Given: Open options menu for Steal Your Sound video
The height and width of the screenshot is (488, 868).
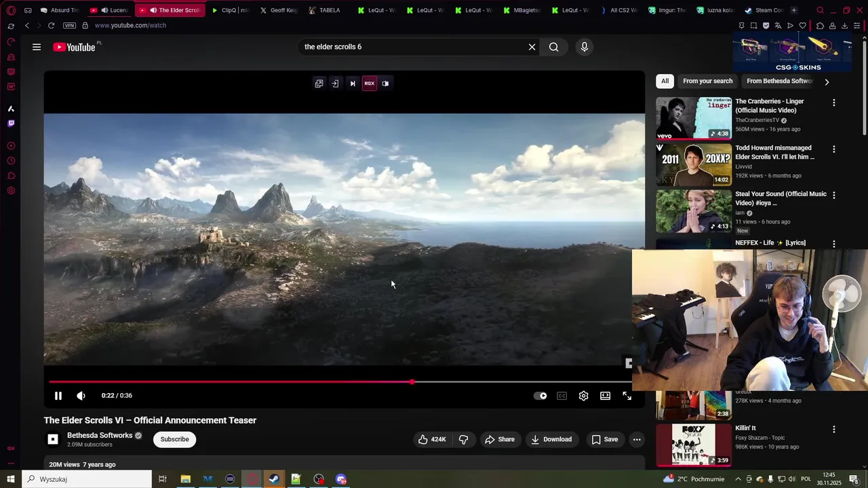Looking at the screenshot, I should click(x=834, y=195).
